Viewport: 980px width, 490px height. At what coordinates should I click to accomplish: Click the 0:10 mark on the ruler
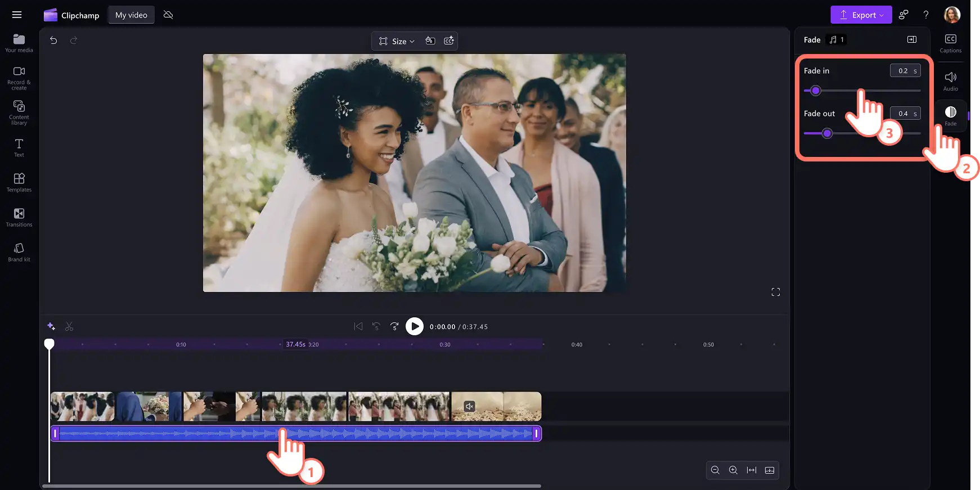click(x=181, y=344)
